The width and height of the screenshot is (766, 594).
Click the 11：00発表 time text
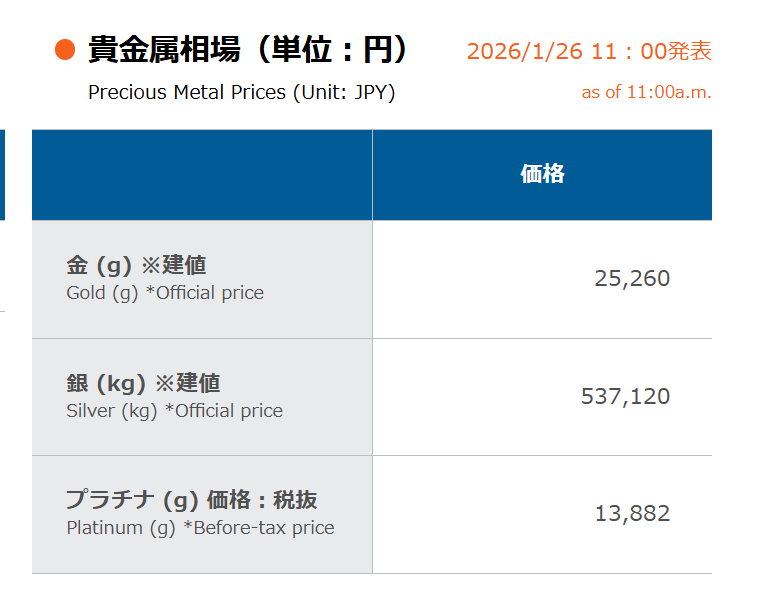(x=650, y=52)
